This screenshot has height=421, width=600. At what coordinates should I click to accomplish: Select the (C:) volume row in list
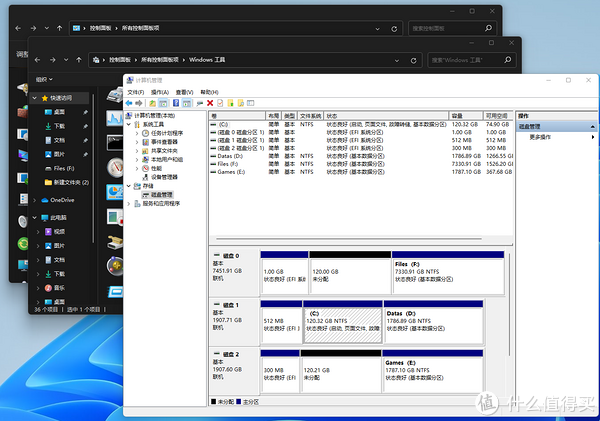361,124
